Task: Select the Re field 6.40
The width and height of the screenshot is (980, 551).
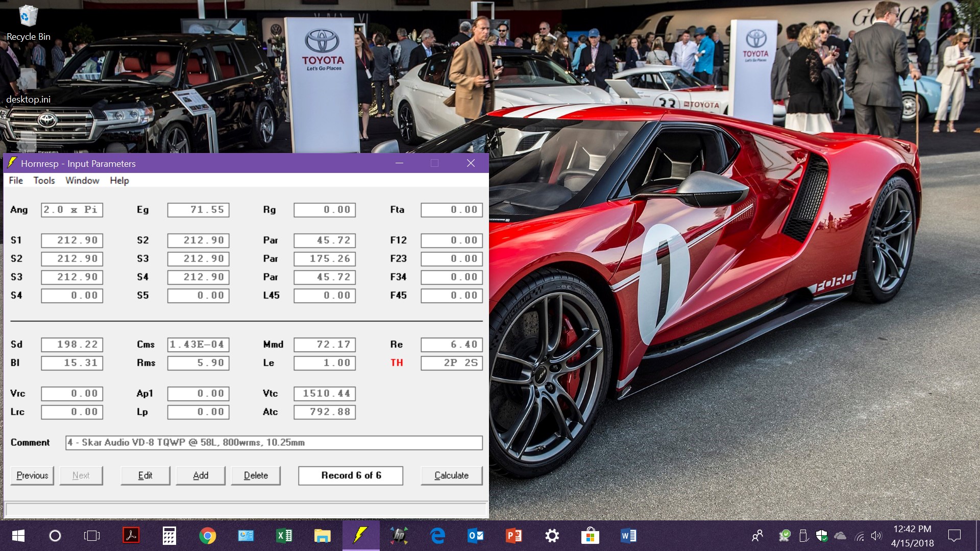Action: (x=452, y=344)
